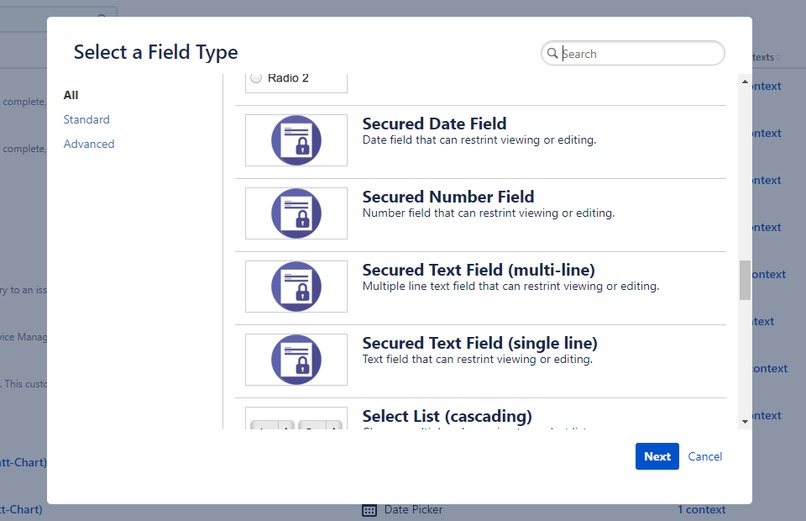Choose Secured Text Field (single line) title
The height and width of the screenshot is (521, 806).
pyautogui.click(x=480, y=343)
